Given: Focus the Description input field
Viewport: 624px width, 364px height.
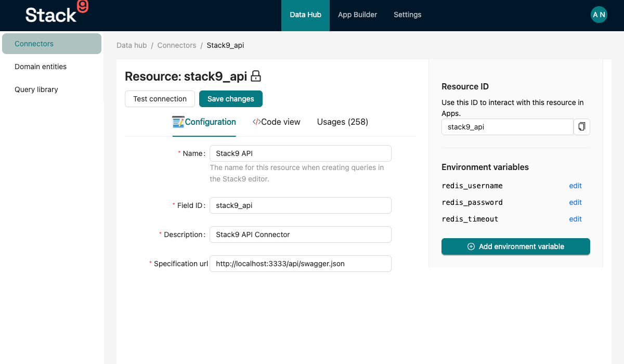Looking at the screenshot, I should point(300,235).
